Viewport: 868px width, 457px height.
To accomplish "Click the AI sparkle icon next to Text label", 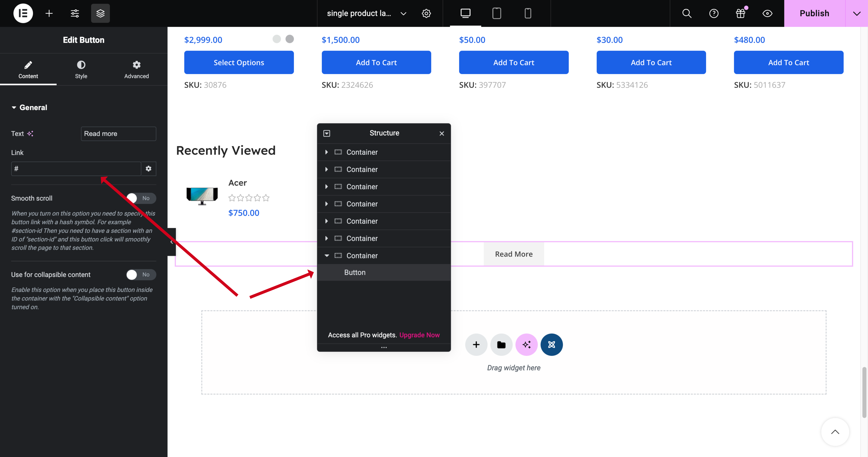I will 30,134.
